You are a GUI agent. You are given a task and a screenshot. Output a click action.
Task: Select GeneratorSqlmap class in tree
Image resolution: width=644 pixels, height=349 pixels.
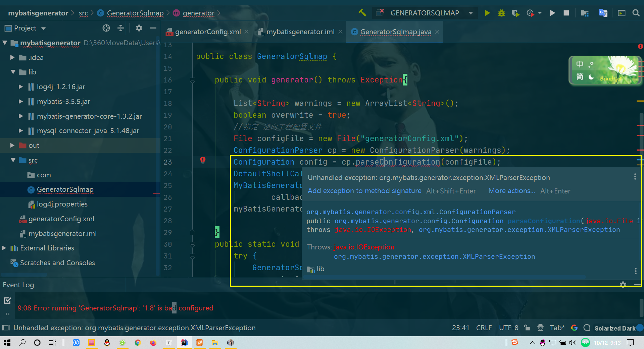click(x=65, y=189)
